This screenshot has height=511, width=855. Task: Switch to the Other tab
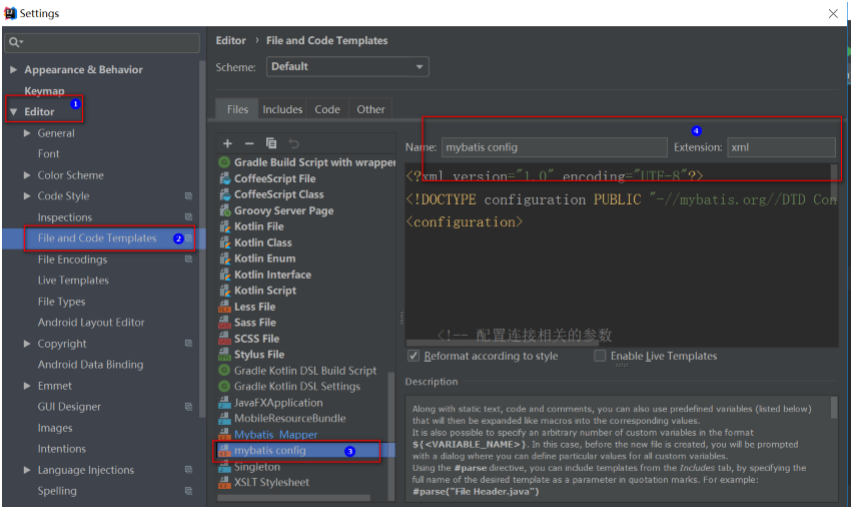tap(371, 110)
